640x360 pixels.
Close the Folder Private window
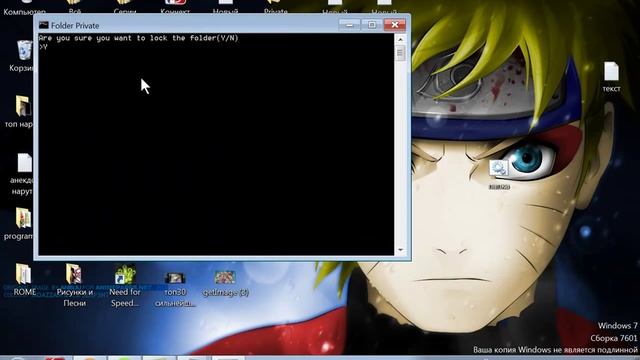click(x=395, y=25)
